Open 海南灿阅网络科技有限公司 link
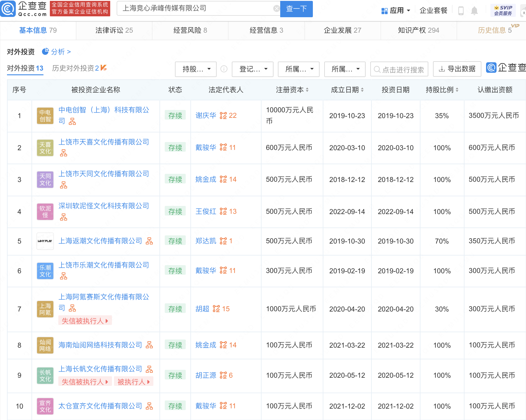 click(x=100, y=345)
